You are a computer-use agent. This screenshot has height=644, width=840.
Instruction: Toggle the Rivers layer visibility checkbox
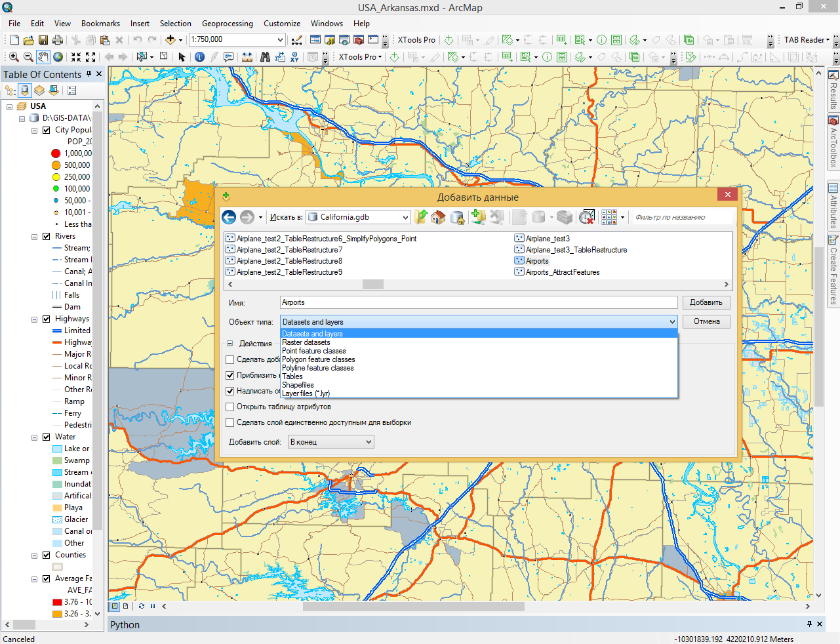pyautogui.click(x=46, y=236)
